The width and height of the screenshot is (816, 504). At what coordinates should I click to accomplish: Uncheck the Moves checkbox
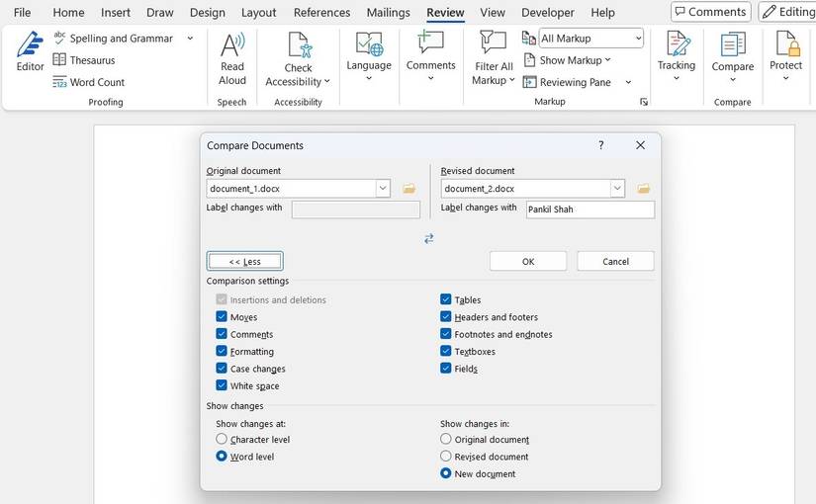coord(222,317)
